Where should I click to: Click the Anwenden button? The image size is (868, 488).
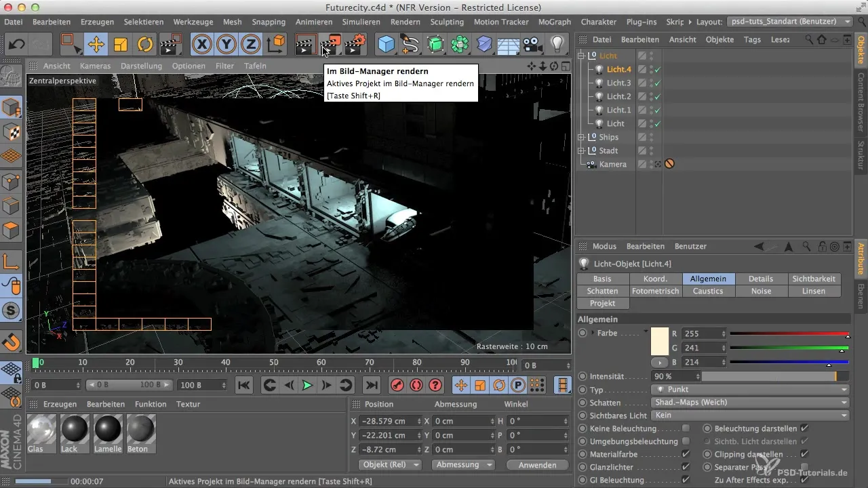537,465
